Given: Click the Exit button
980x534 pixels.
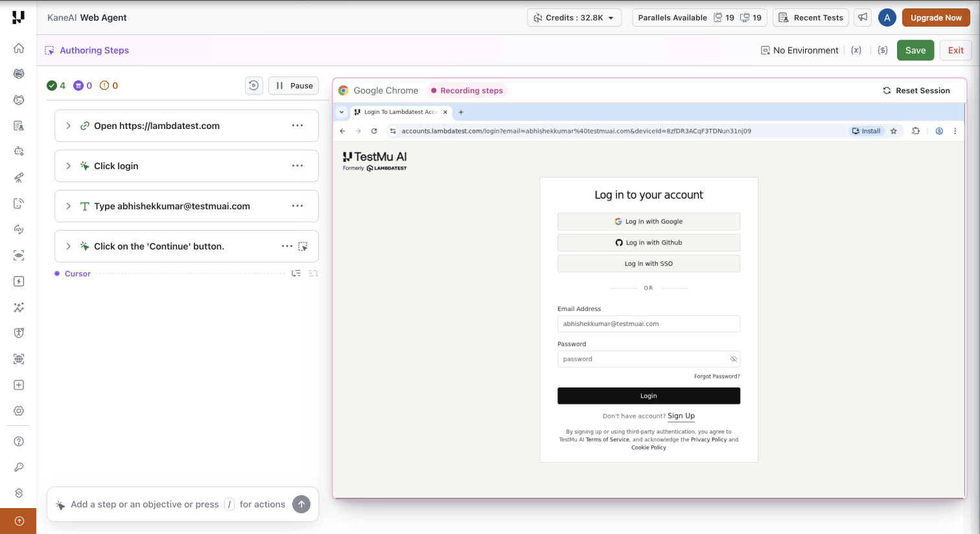Looking at the screenshot, I should (x=955, y=51).
